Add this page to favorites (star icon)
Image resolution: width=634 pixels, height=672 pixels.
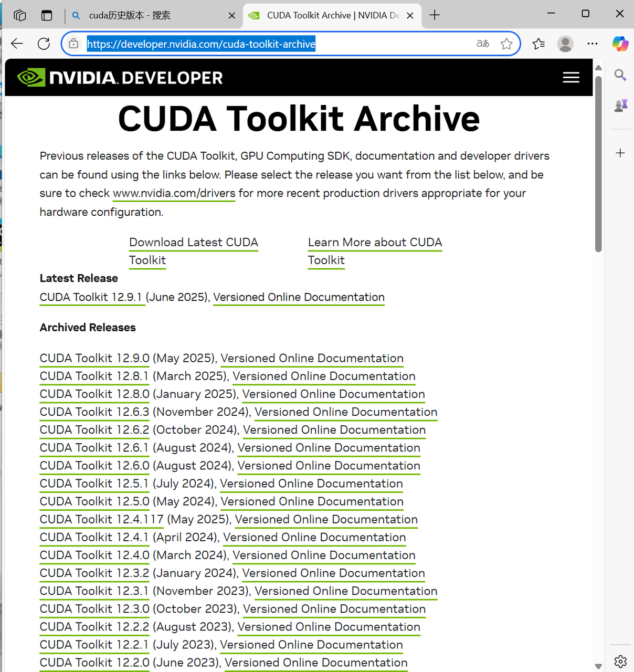506,44
